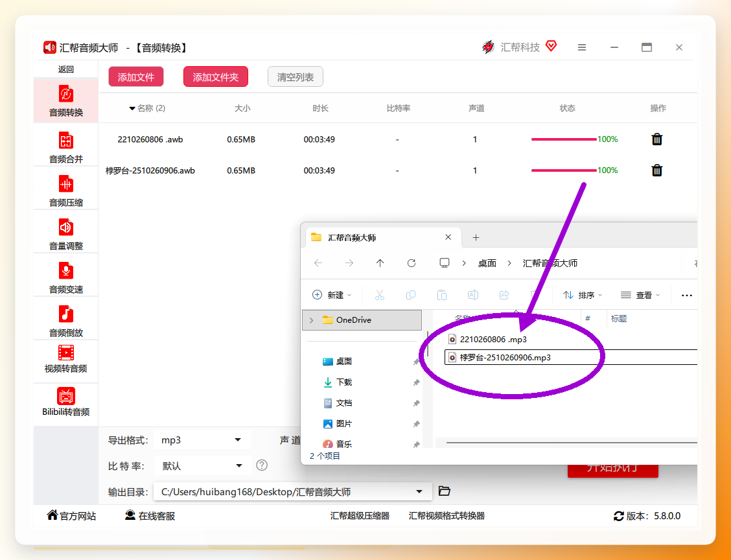The height and width of the screenshot is (560, 731).
Task: Expand the OneDrive tree node
Action: [312, 320]
